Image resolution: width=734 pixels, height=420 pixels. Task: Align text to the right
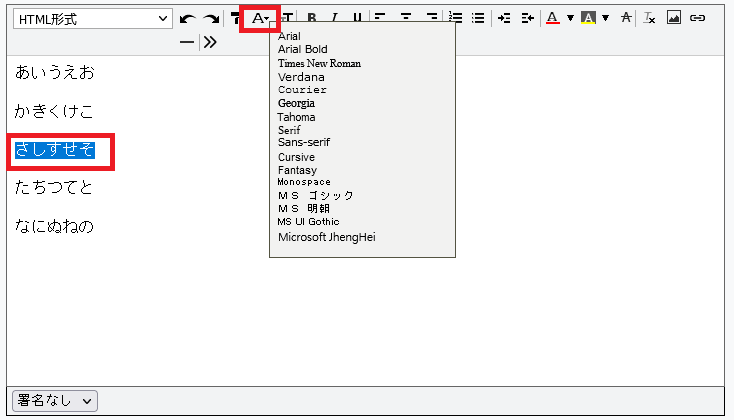coord(432,18)
